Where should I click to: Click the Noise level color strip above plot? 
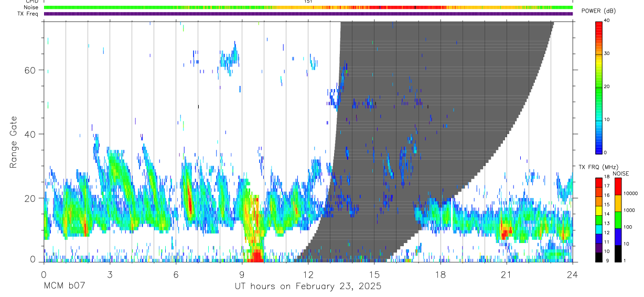(x=308, y=7)
